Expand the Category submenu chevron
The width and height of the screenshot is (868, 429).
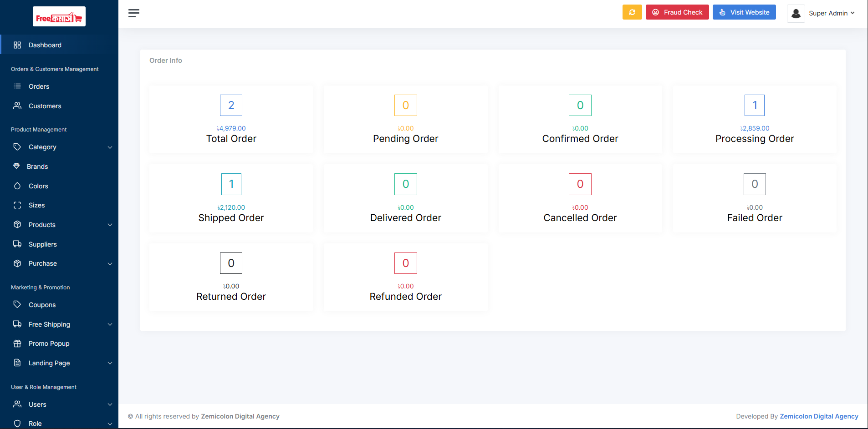(110, 147)
